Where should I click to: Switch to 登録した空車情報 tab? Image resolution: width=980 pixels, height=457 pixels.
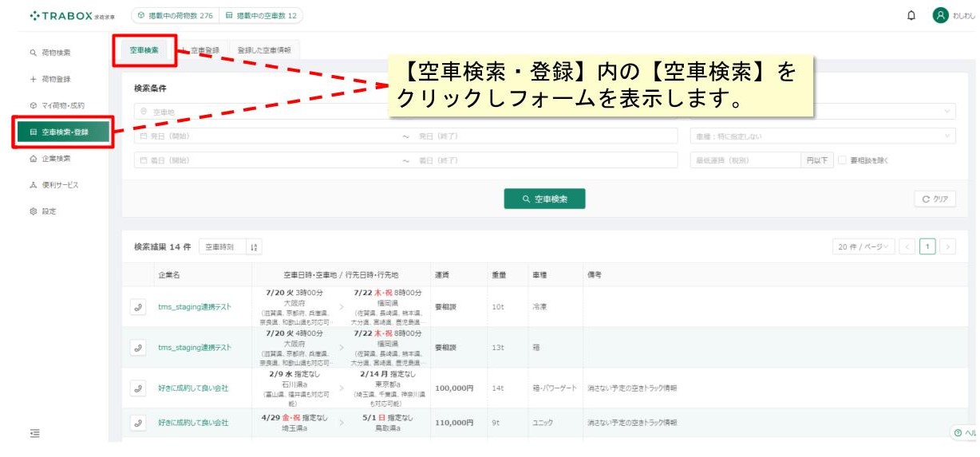(x=264, y=49)
